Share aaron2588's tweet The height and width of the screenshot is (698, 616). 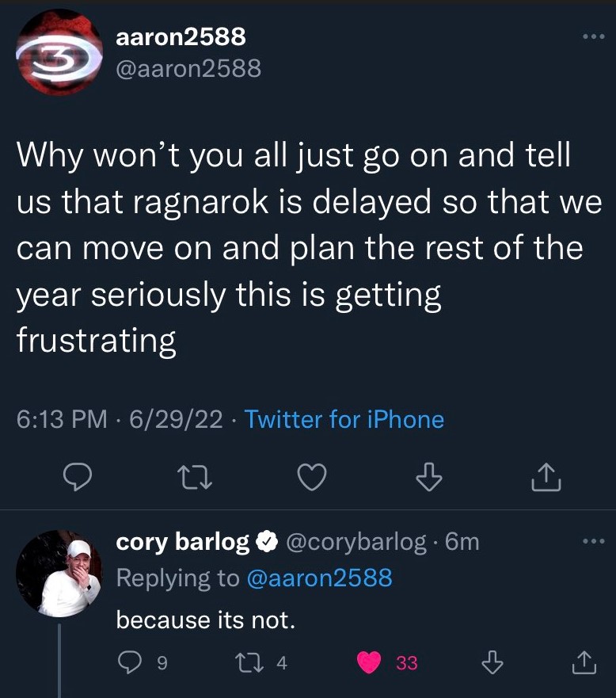[546, 478]
